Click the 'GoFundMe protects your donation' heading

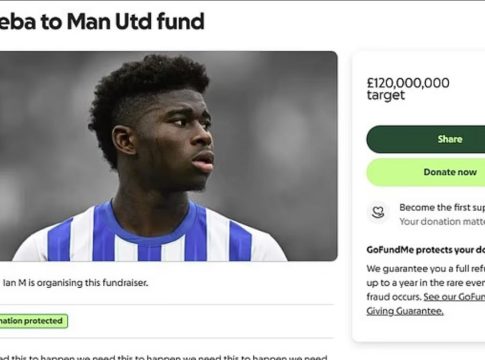tap(426, 250)
